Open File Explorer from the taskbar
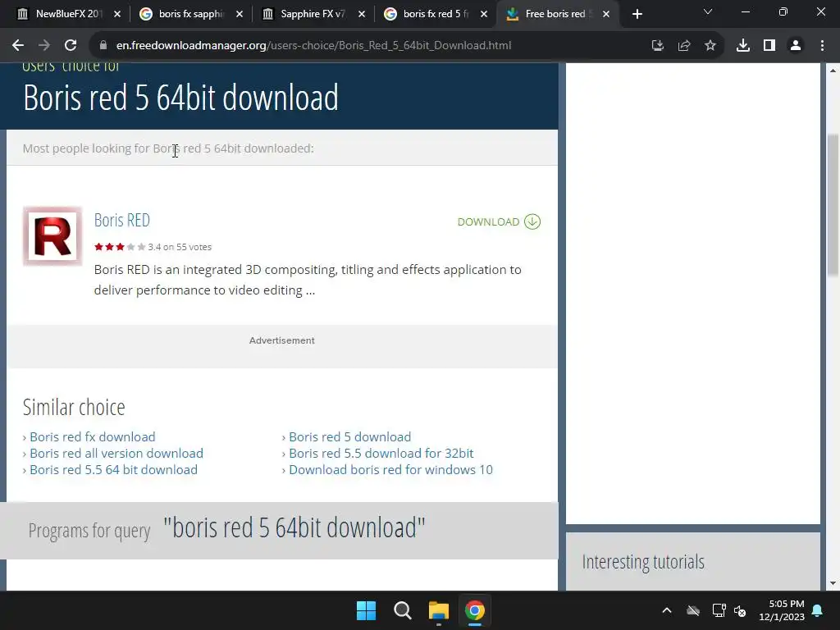The height and width of the screenshot is (630, 840). (439, 610)
